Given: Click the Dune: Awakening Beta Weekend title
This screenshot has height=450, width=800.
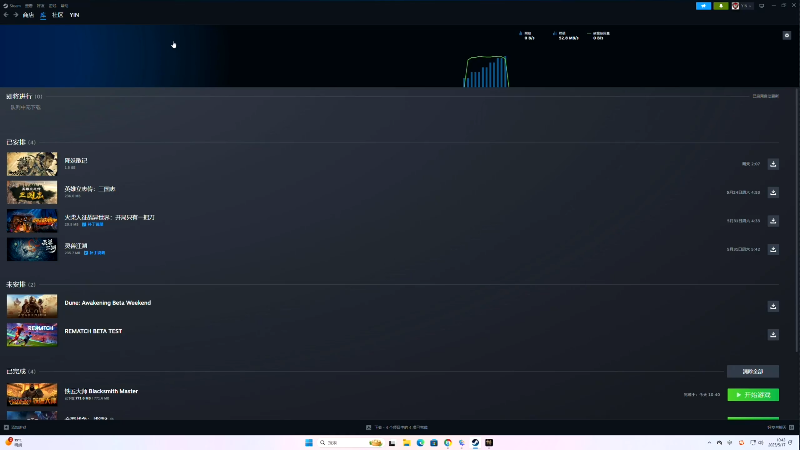Looking at the screenshot, I should (x=108, y=303).
